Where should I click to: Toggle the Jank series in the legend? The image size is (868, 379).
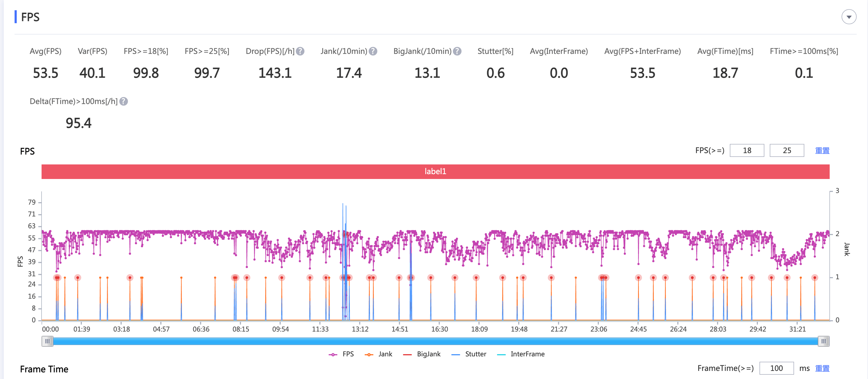pos(378,354)
